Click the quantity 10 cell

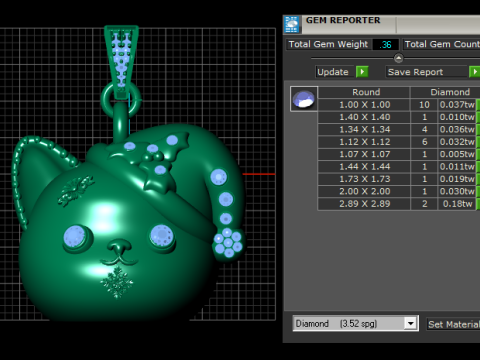424,105
